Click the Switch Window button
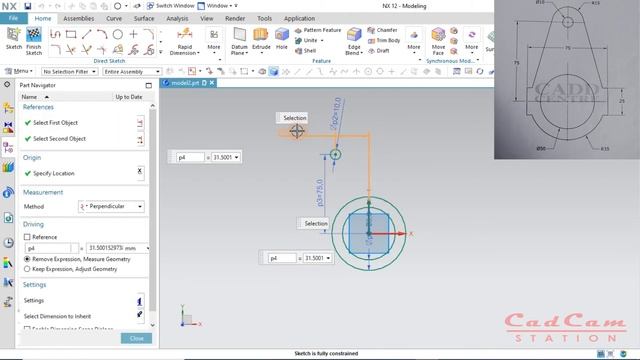This screenshot has width=640, height=360. [x=171, y=6]
